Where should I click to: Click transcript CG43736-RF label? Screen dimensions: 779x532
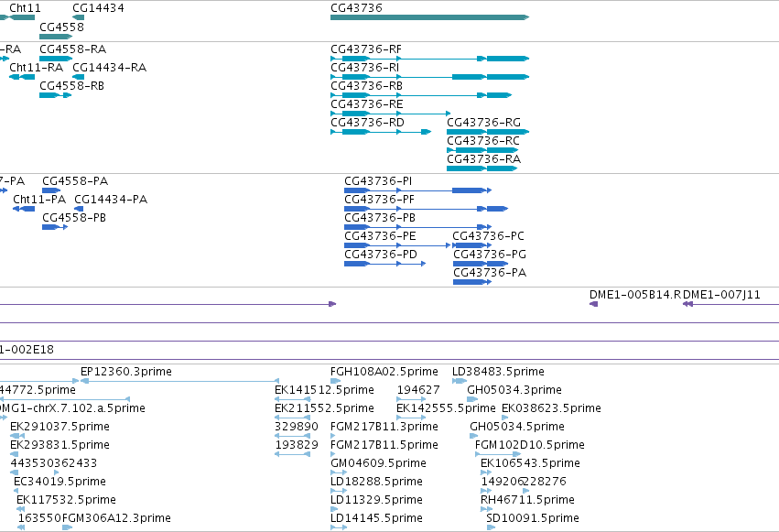pyautogui.click(x=366, y=49)
